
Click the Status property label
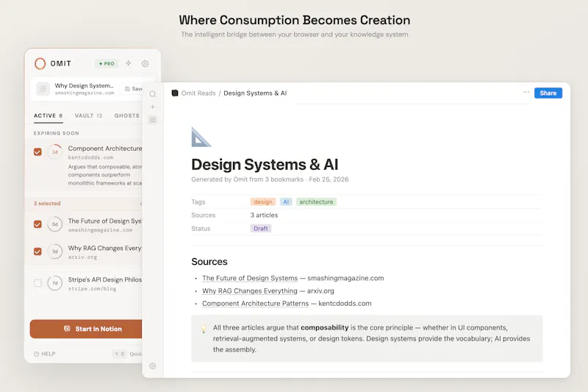pos(201,229)
